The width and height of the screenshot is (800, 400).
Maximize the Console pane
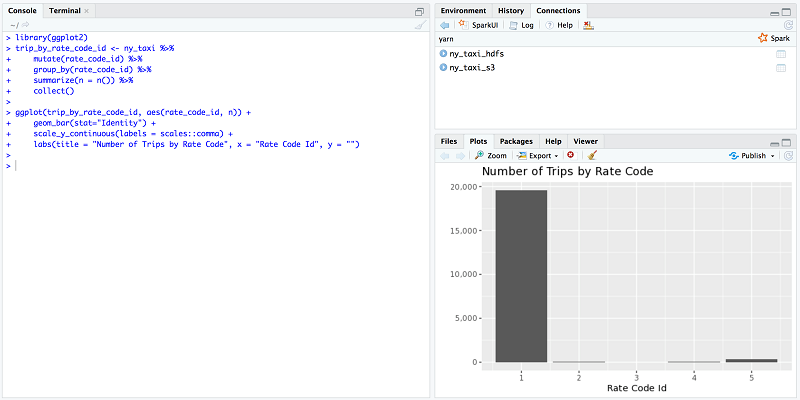(419, 11)
